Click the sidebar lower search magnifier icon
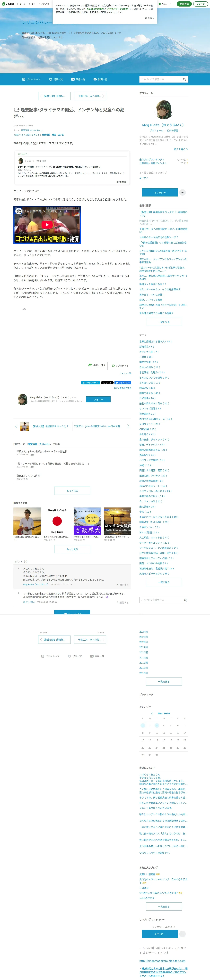Image resolution: width=210 pixels, height=980 pixels. 185,600
